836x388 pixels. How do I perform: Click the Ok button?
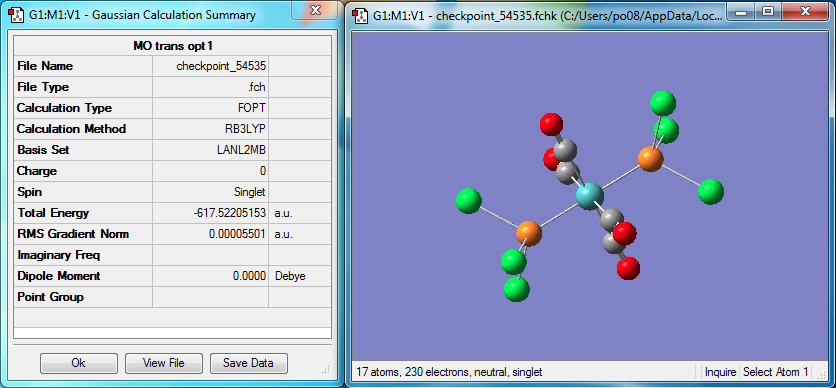[78, 363]
